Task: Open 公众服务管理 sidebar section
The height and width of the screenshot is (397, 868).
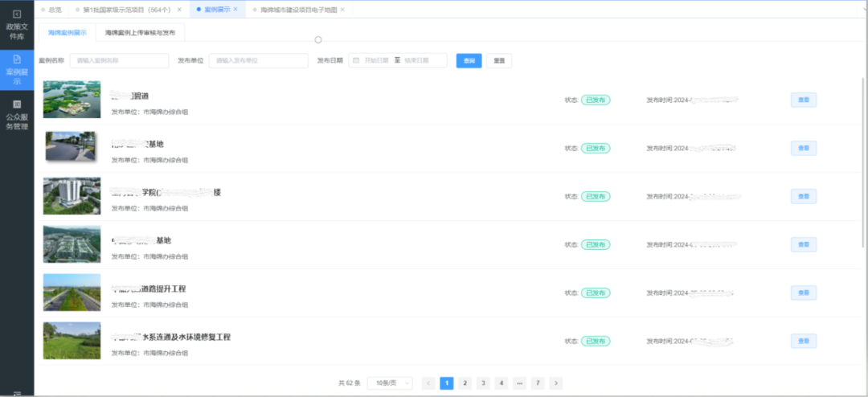Action: pos(17,115)
